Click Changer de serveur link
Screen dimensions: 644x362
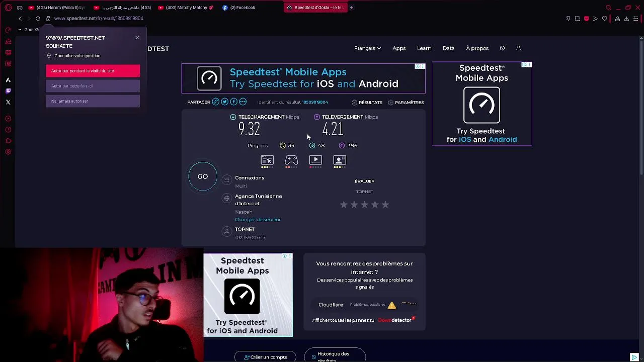tap(258, 220)
